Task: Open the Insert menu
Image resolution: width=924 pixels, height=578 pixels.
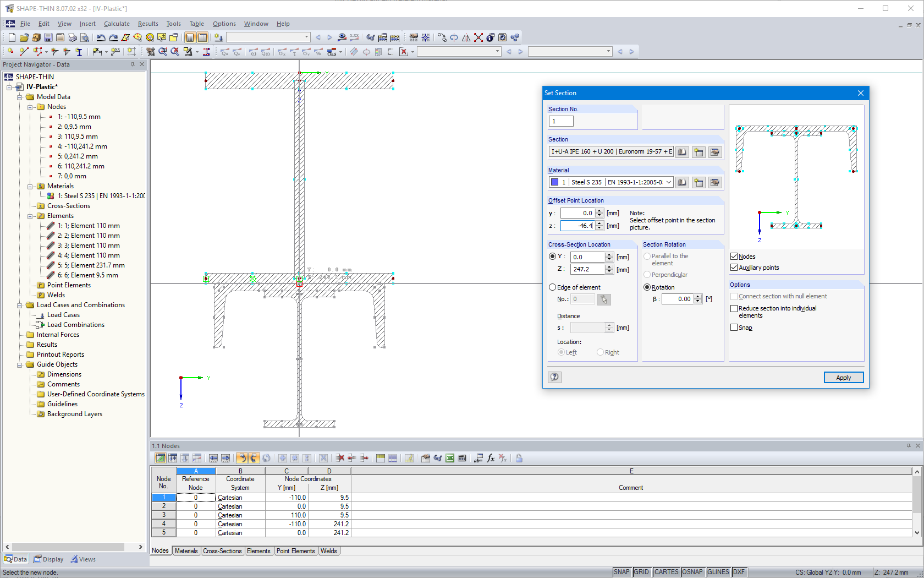Action: pyautogui.click(x=87, y=24)
